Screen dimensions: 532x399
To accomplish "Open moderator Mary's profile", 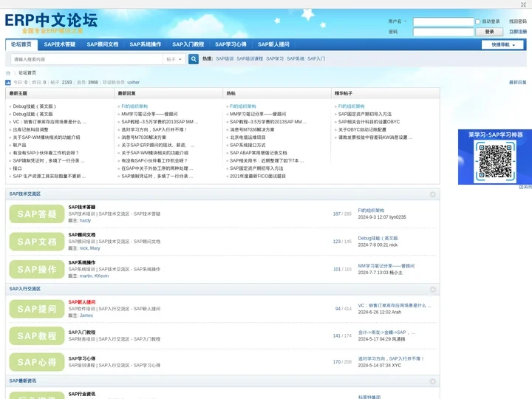I will pos(95,248).
